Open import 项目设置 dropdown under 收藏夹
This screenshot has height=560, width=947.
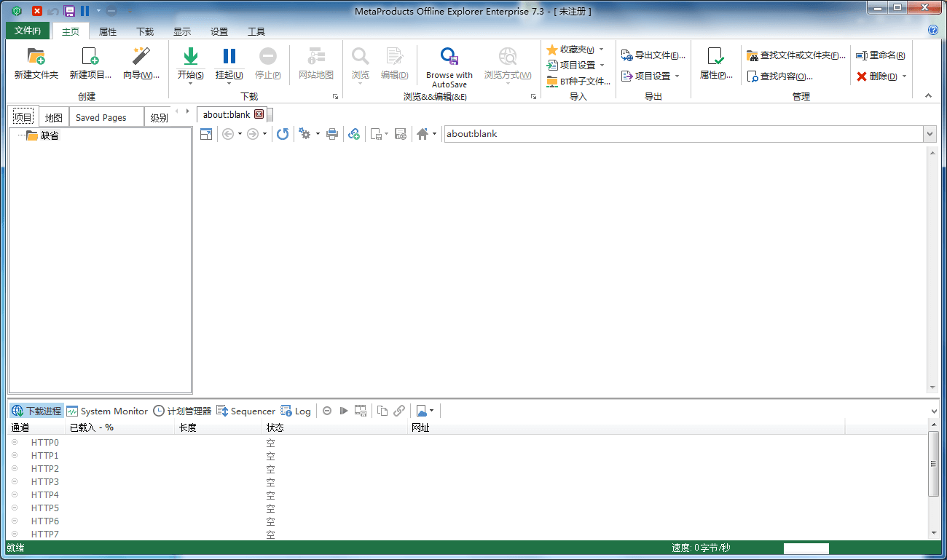(602, 65)
